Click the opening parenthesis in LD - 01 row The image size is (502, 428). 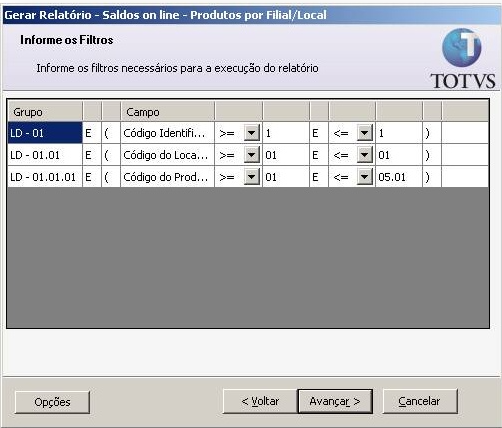(111, 133)
